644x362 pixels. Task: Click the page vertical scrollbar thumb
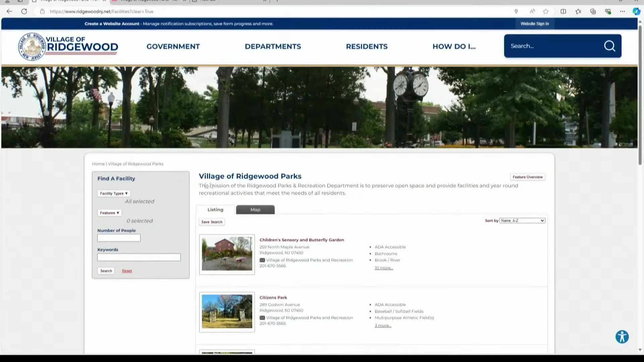coord(640,96)
